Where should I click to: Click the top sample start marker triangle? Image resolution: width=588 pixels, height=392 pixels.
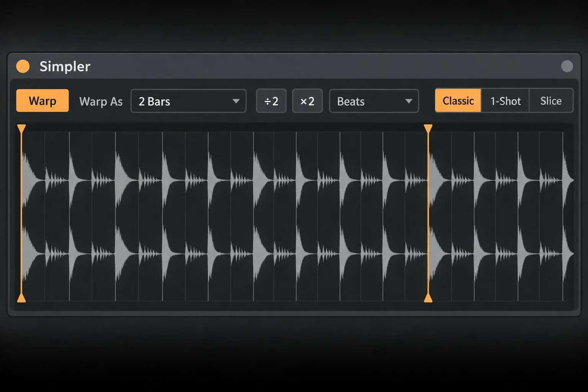click(x=21, y=128)
